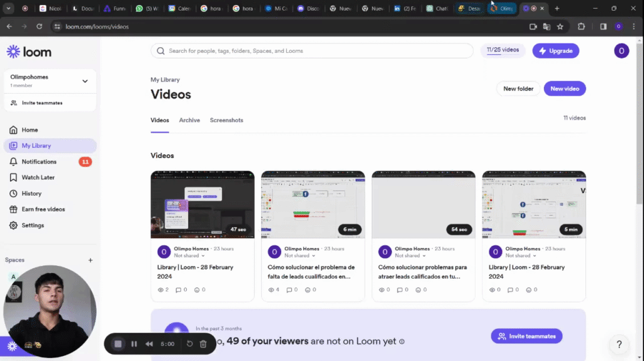Pause the Loom recording
Viewport: 644px width, 361px height.
pos(134,344)
